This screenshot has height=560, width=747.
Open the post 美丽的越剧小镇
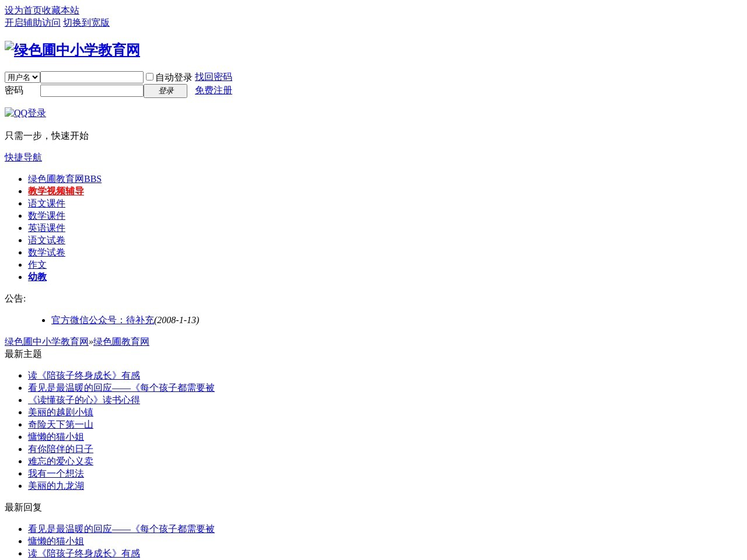[61, 412]
